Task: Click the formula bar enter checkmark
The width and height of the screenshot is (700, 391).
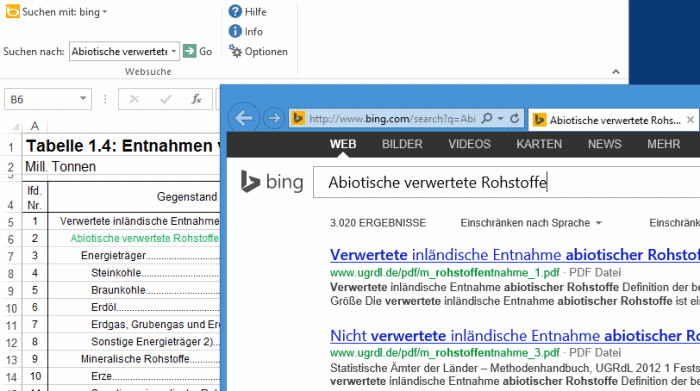Action: tap(166, 99)
